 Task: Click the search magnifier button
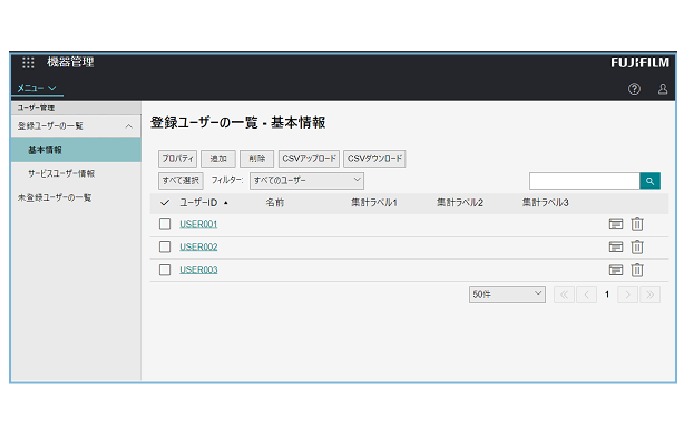650,181
